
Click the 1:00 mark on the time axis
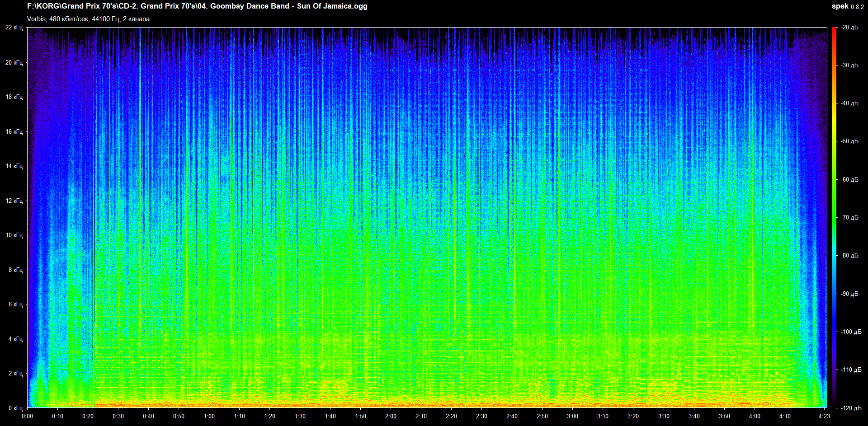click(x=209, y=416)
